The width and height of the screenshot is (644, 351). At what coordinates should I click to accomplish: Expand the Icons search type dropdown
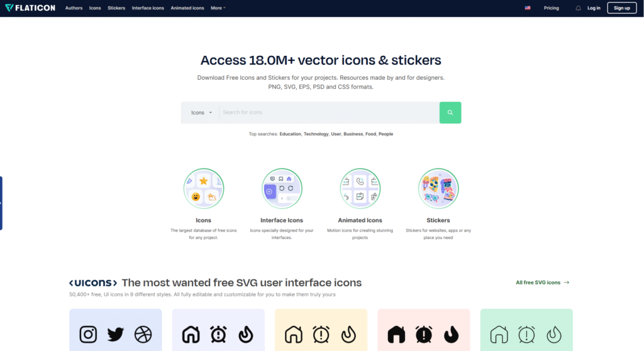[x=201, y=113]
